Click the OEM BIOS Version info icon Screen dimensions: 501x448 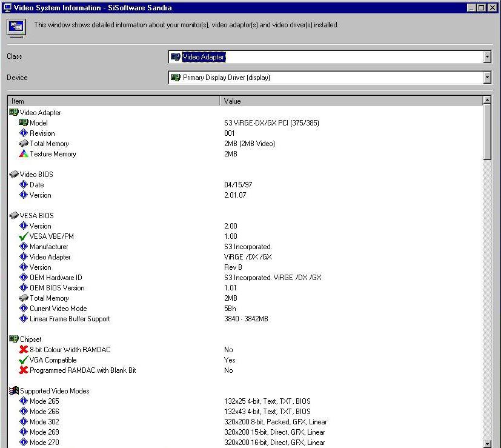[24, 287]
